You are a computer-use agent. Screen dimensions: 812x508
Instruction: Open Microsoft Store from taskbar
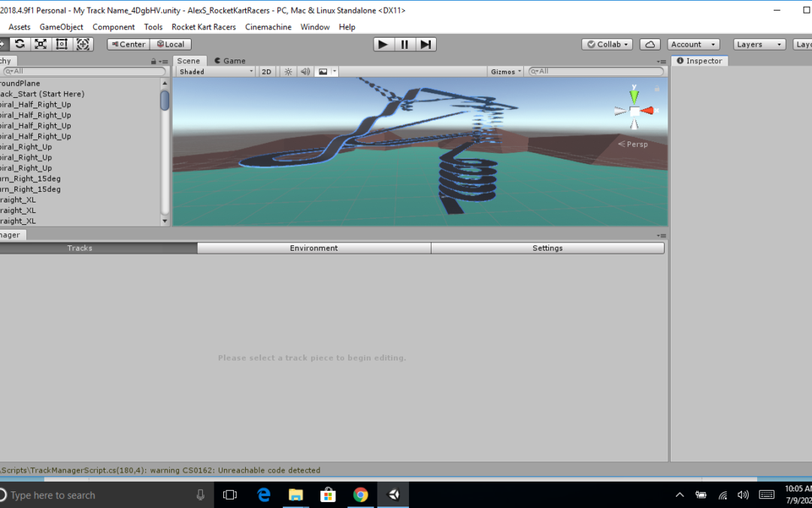click(328, 495)
